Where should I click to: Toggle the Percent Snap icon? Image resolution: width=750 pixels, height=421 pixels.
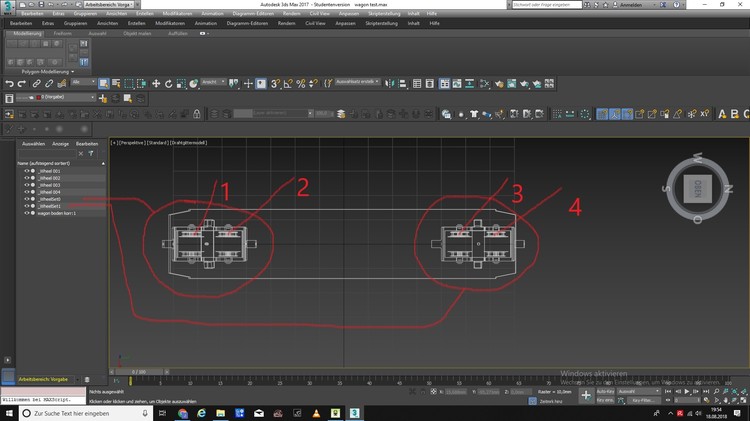(x=300, y=84)
